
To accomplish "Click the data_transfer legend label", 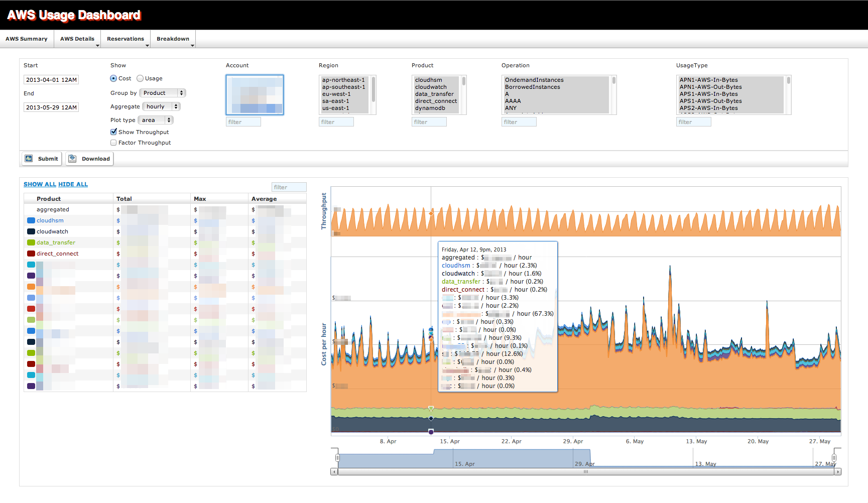I will 56,242.
